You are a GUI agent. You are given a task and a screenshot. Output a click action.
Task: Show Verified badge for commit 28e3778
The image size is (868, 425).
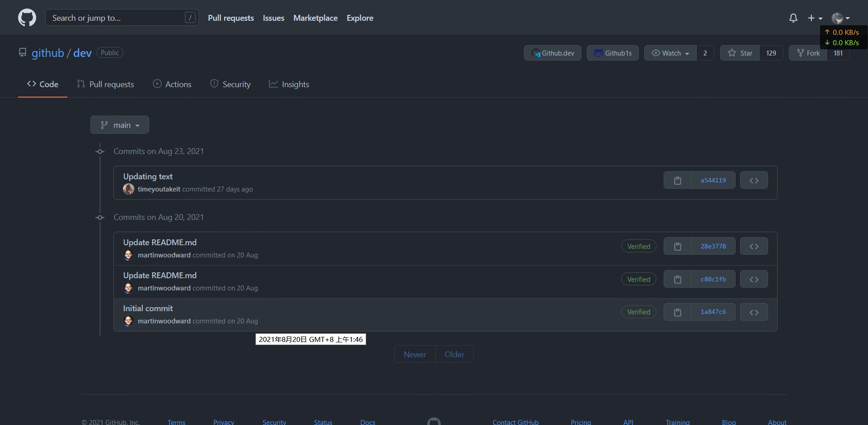pyautogui.click(x=638, y=246)
